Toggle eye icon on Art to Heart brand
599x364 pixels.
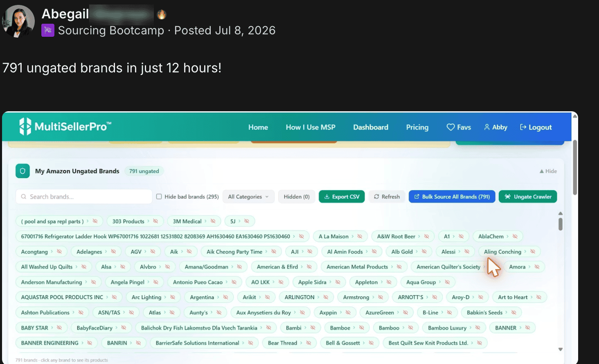pyautogui.click(x=538, y=297)
